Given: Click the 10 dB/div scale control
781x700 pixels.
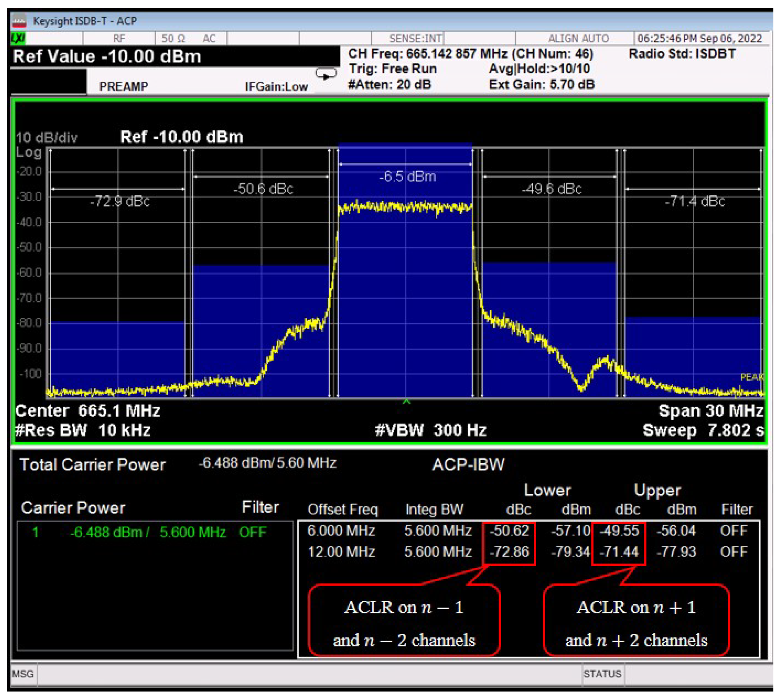Looking at the screenshot, I should click(46, 137).
